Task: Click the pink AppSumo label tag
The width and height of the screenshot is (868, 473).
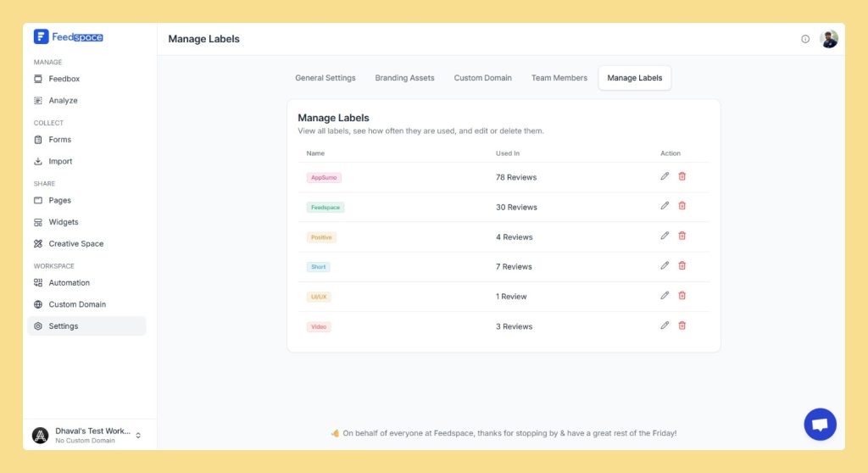Action: tap(324, 178)
